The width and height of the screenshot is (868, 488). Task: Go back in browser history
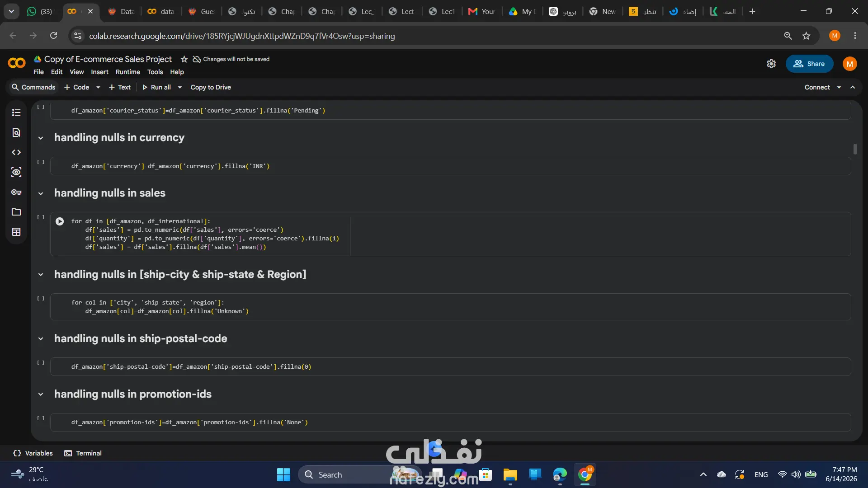tap(13, 36)
